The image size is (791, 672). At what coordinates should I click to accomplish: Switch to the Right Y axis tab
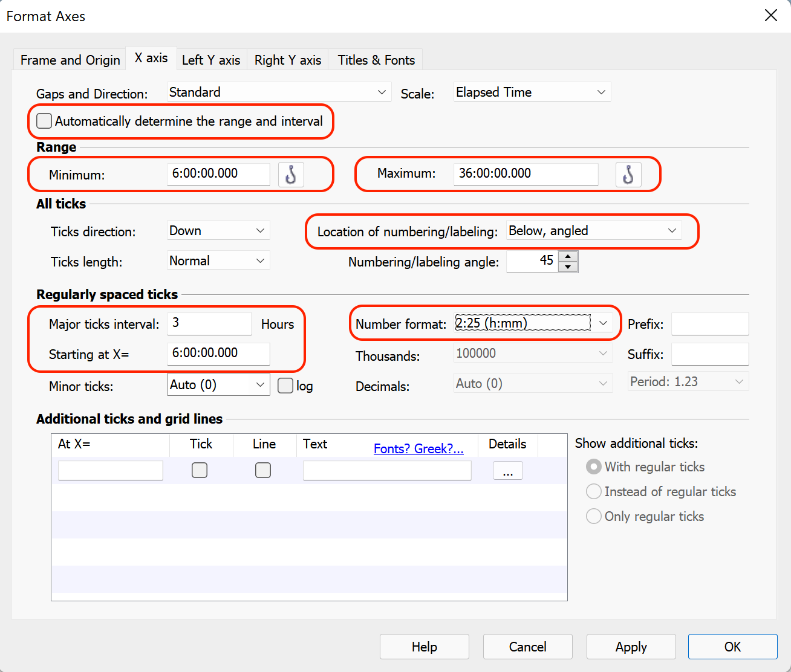click(288, 60)
